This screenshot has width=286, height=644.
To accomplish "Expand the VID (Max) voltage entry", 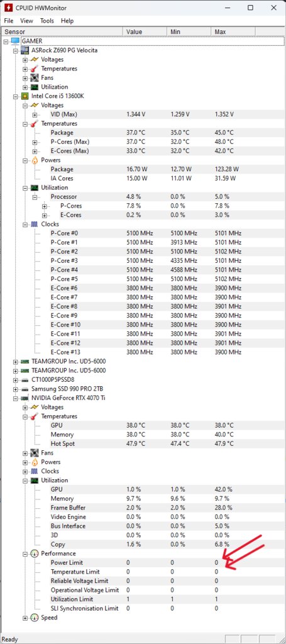I will [x=35, y=114].
